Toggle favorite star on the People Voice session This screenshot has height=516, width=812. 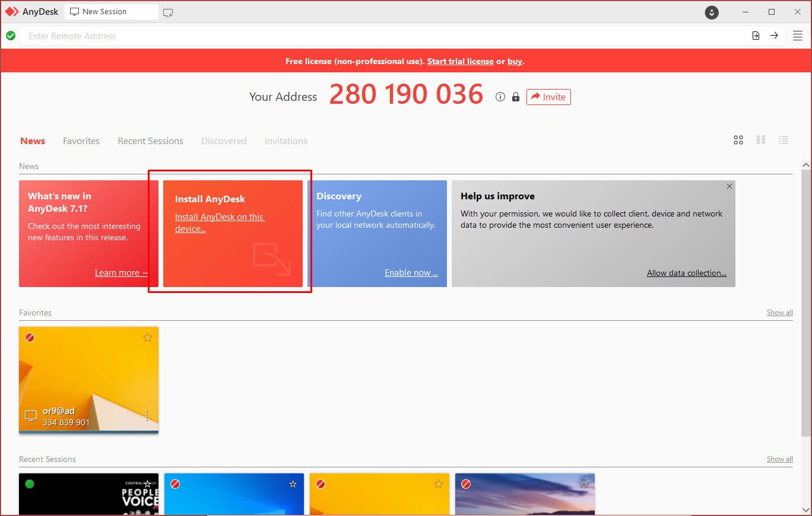coord(148,484)
